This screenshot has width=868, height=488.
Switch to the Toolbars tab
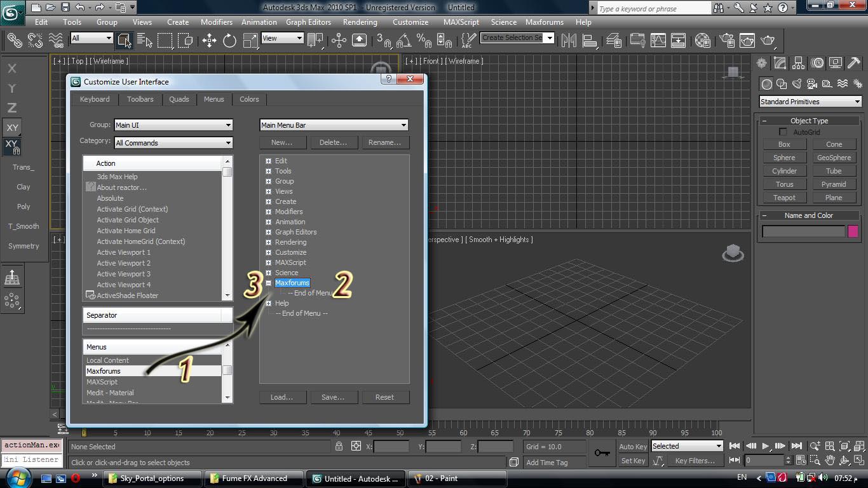pyautogui.click(x=140, y=99)
